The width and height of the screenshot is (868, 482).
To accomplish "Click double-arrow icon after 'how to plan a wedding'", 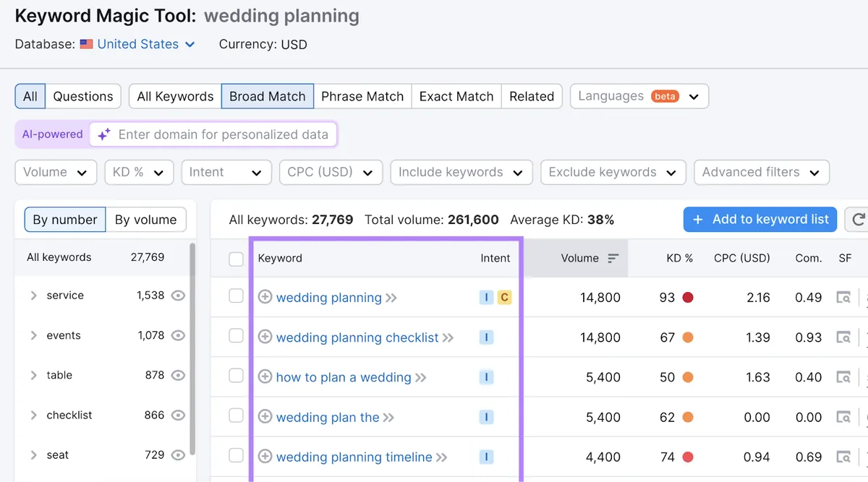I will click(421, 377).
